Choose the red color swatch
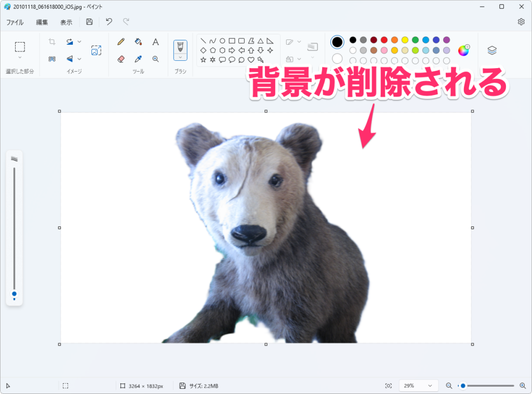 tap(384, 40)
